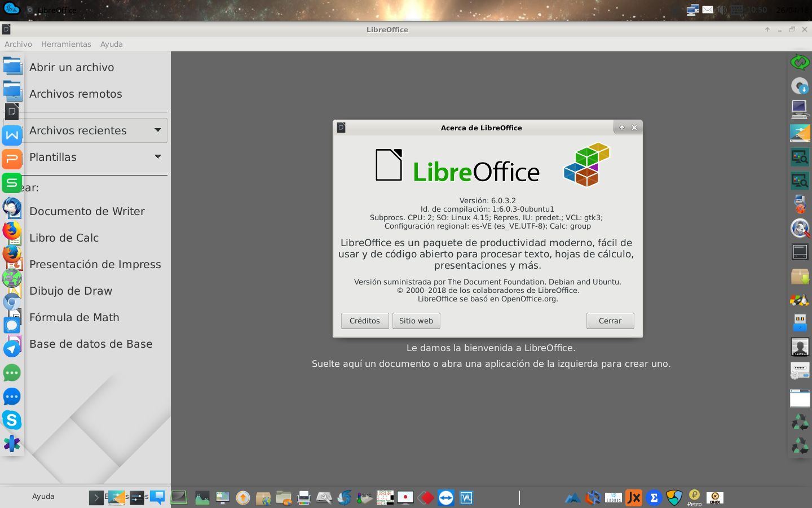Click the volume icon in the top panel
The image size is (812, 508).
tap(722, 10)
